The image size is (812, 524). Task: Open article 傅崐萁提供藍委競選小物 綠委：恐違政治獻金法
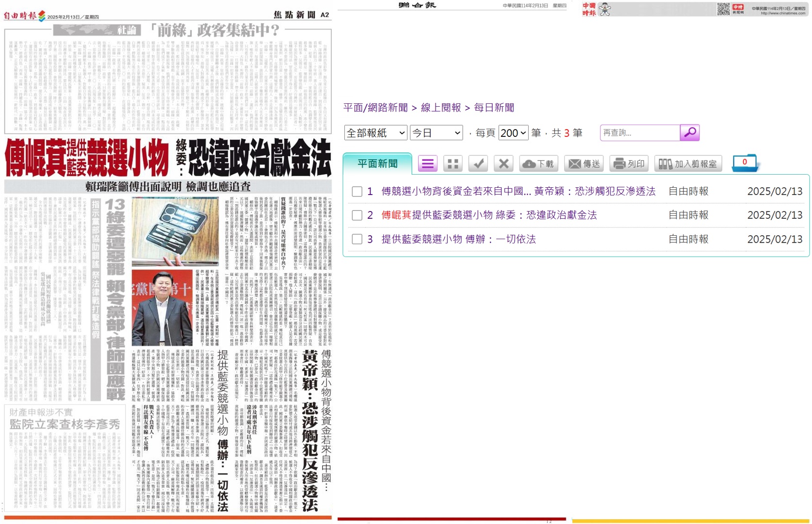(489, 215)
